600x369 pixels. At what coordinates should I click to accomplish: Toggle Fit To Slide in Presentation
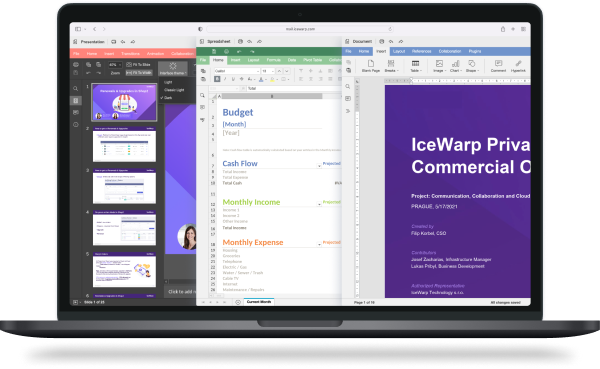pyautogui.click(x=139, y=65)
